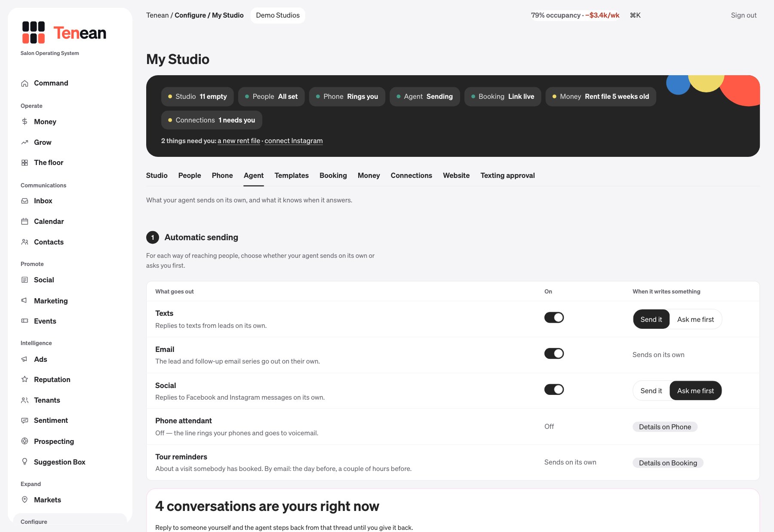Click the 'Details on Phone' button
The width and height of the screenshot is (774, 532).
(665, 427)
